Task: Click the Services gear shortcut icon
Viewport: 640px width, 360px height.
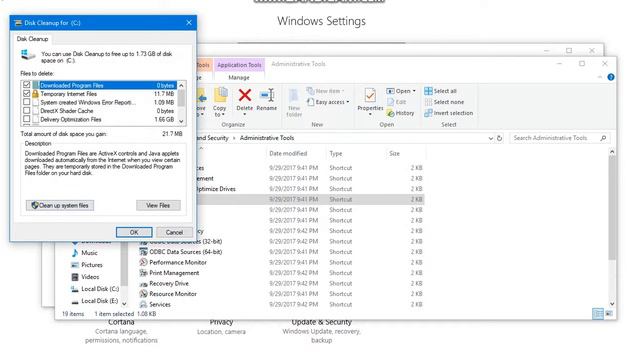Action: pyautogui.click(x=143, y=304)
